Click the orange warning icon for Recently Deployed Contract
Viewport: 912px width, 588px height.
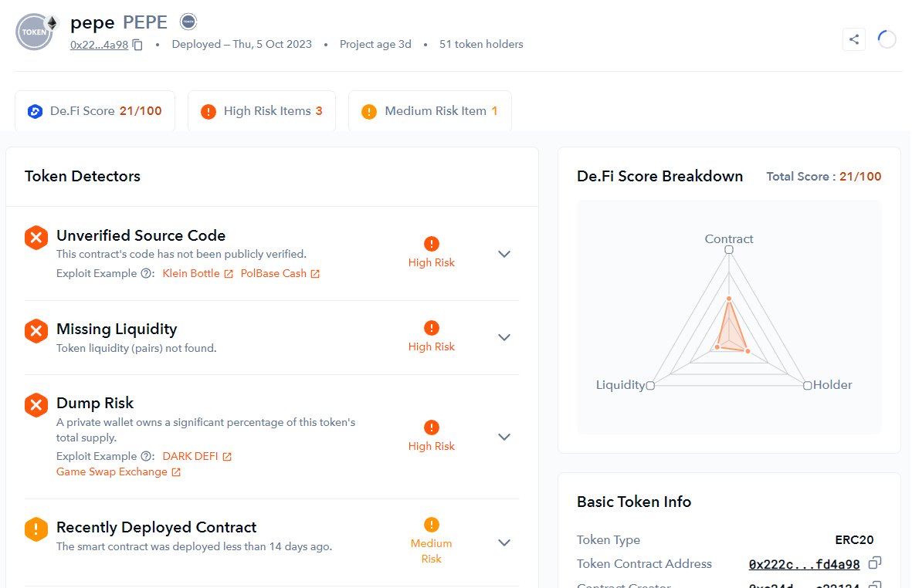tap(36, 529)
